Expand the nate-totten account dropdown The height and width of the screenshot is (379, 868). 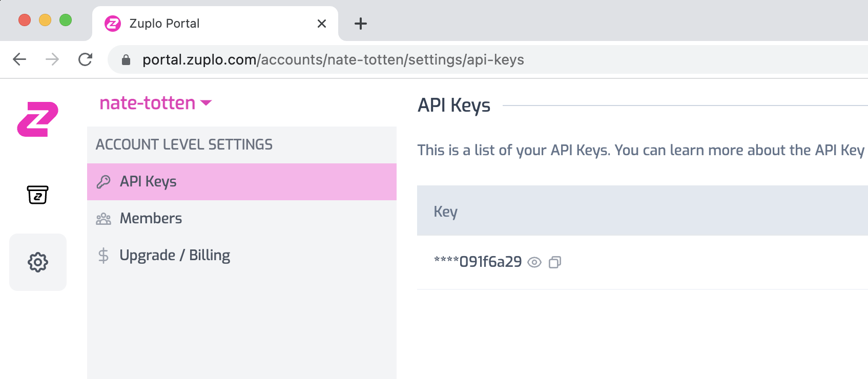pyautogui.click(x=155, y=103)
